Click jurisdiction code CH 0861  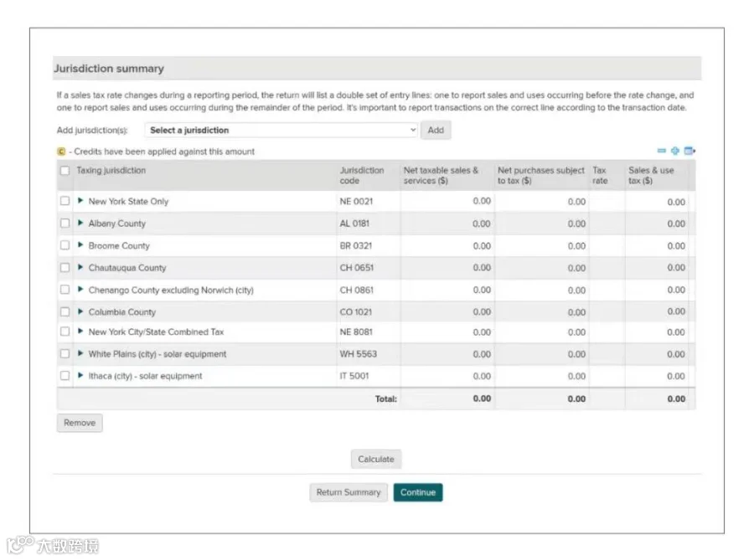tap(356, 290)
